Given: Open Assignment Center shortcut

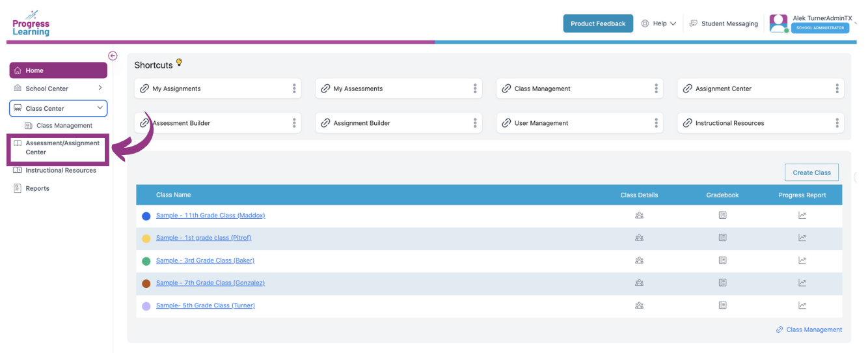Looking at the screenshot, I should [761, 89].
